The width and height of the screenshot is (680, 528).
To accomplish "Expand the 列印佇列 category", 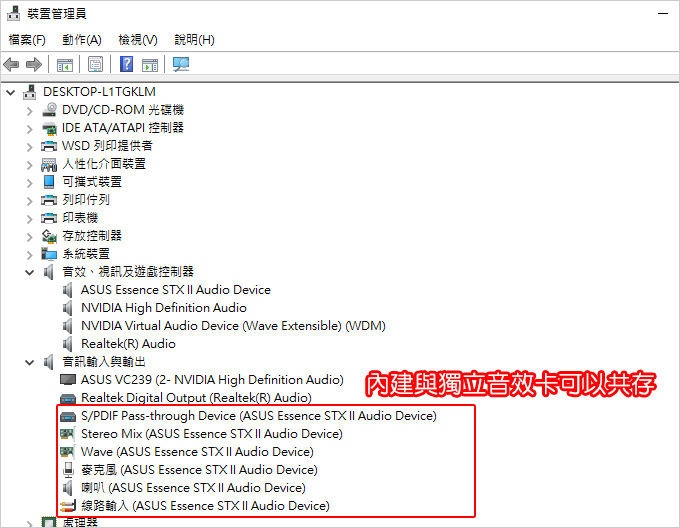I will 29,201.
